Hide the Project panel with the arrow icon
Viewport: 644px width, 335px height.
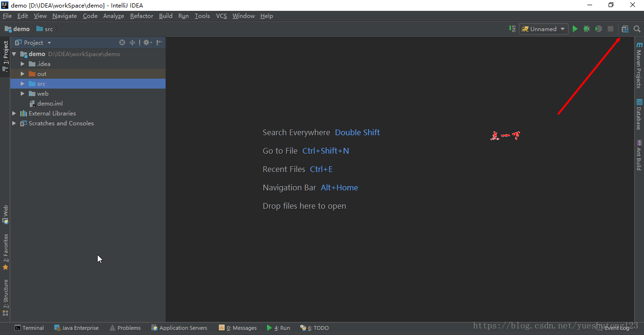(159, 42)
